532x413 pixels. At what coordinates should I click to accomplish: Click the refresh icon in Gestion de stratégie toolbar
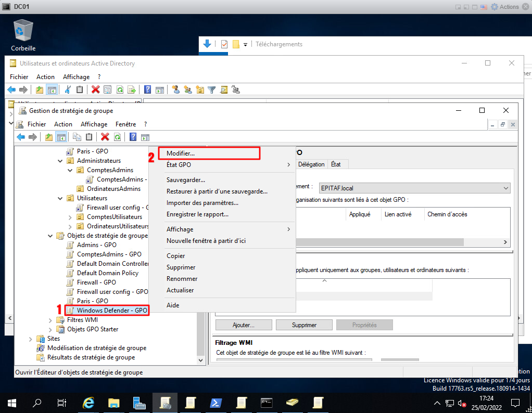click(x=118, y=137)
